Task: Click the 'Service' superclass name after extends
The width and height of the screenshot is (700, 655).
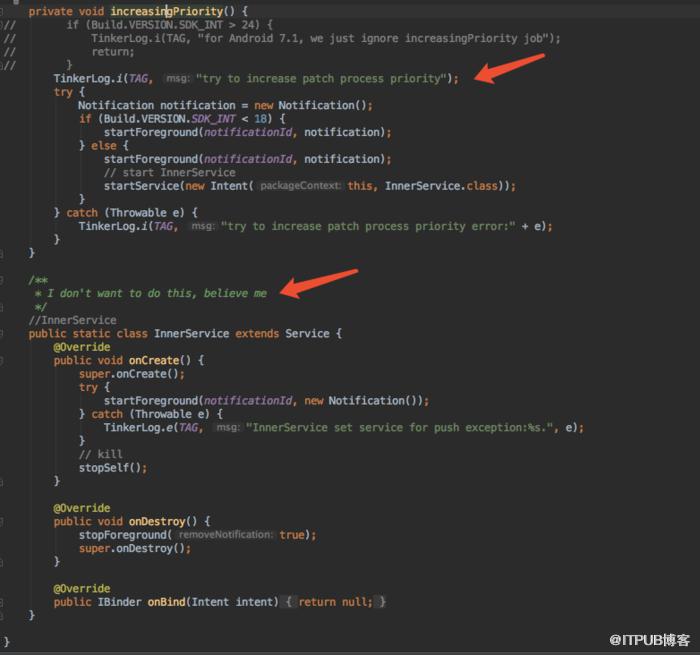Action: coord(307,334)
